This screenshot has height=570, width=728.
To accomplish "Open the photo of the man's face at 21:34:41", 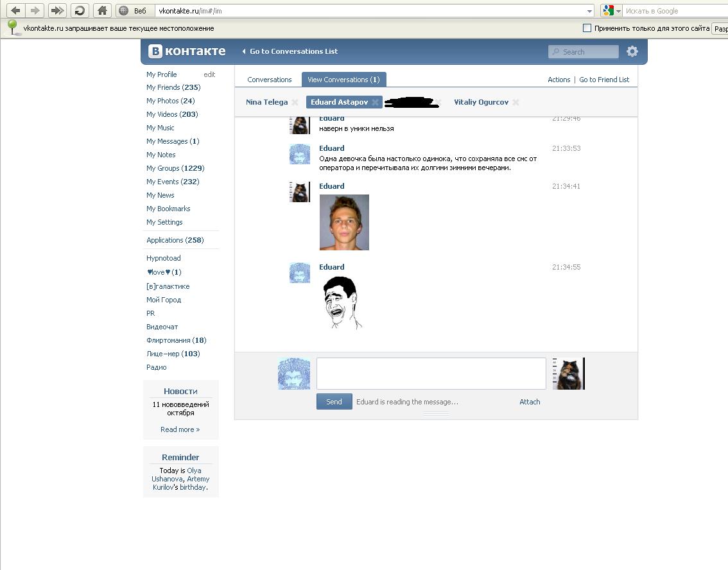I will (x=344, y=222).
